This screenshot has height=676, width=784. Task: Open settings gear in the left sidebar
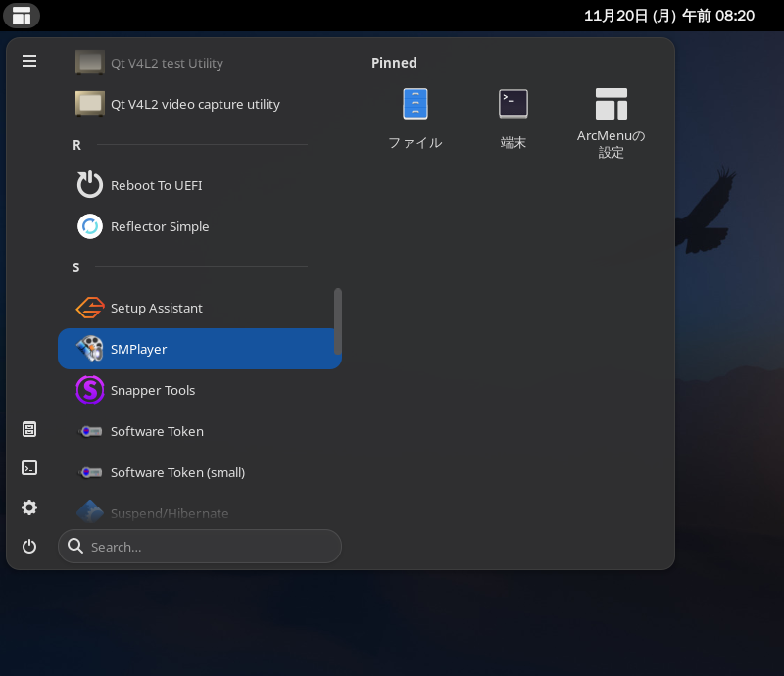29,507
